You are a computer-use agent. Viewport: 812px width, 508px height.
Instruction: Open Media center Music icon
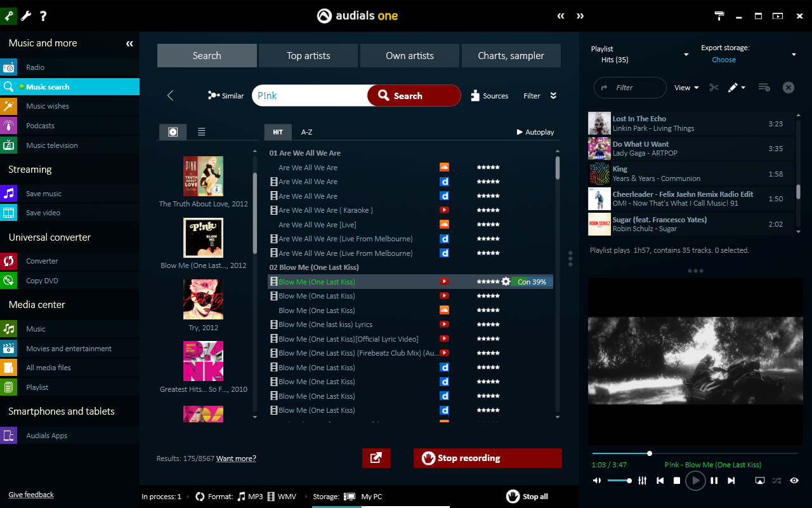coord(9,329)
